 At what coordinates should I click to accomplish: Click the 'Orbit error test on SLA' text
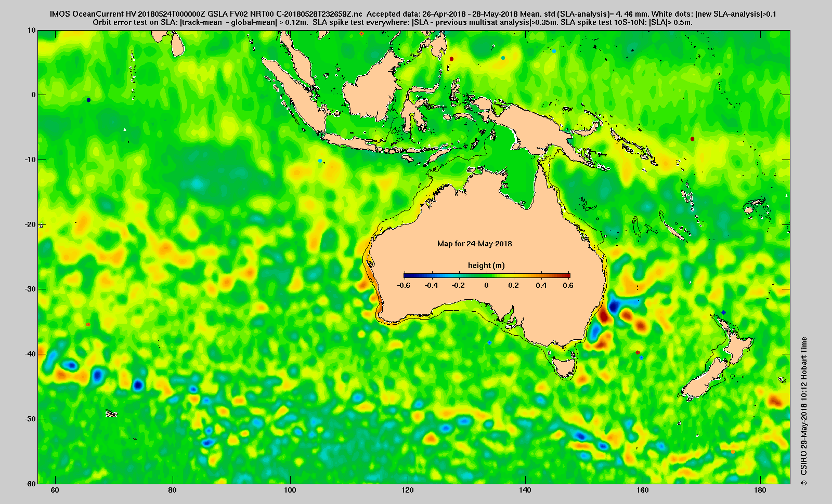(x=135, y=22)
